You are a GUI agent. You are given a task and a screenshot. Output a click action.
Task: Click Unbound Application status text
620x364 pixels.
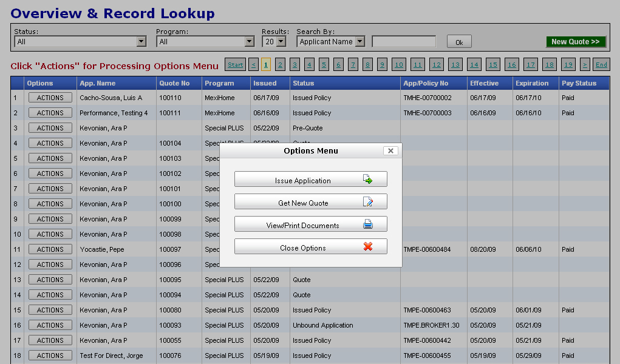(322, 325)
